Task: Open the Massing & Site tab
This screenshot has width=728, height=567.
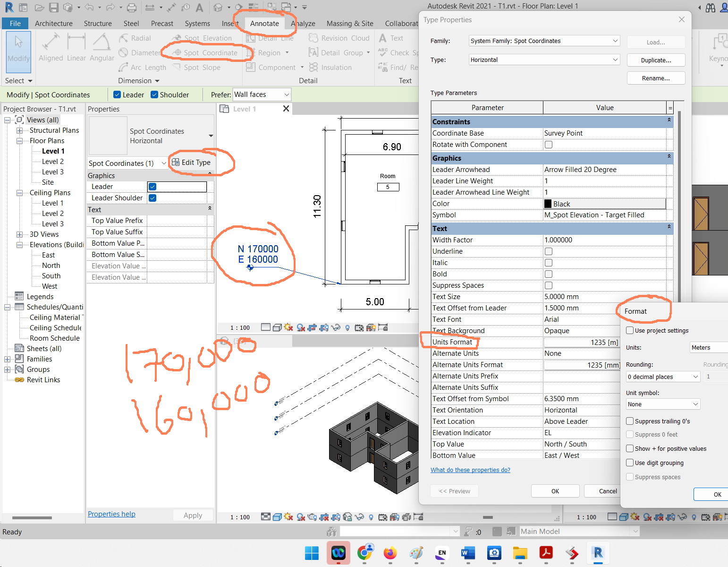Action: (350, 23)
